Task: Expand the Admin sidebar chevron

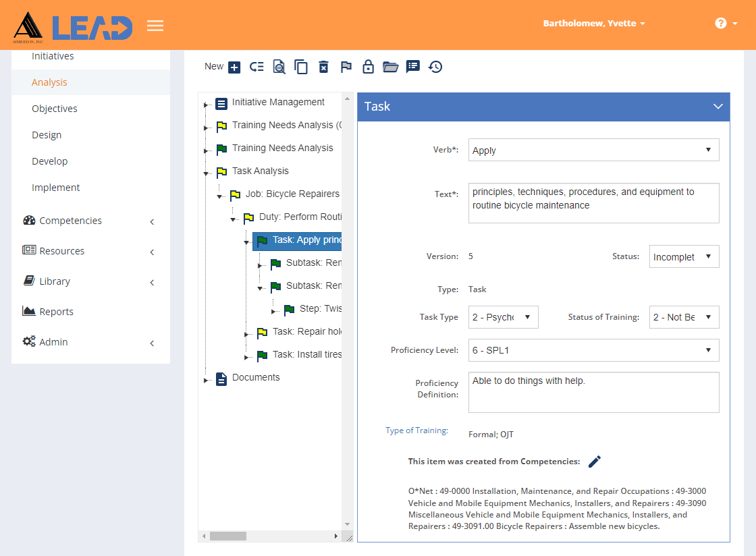Action: pyautogui.click(x=152, y=343)
